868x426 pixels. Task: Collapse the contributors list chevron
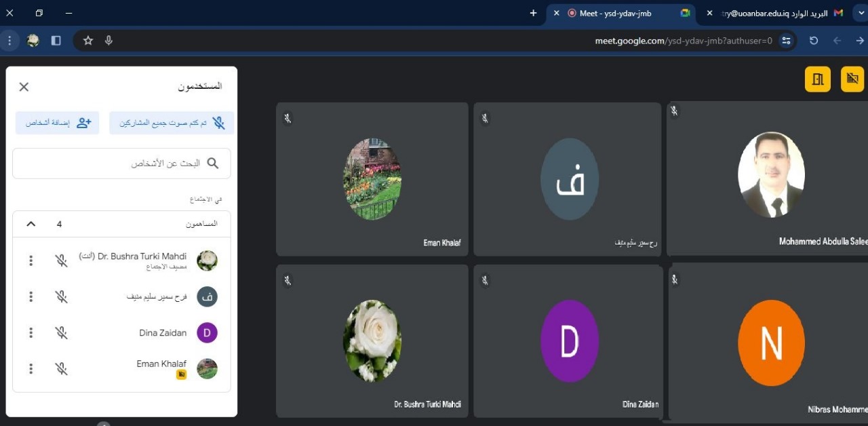coord(31,224)
